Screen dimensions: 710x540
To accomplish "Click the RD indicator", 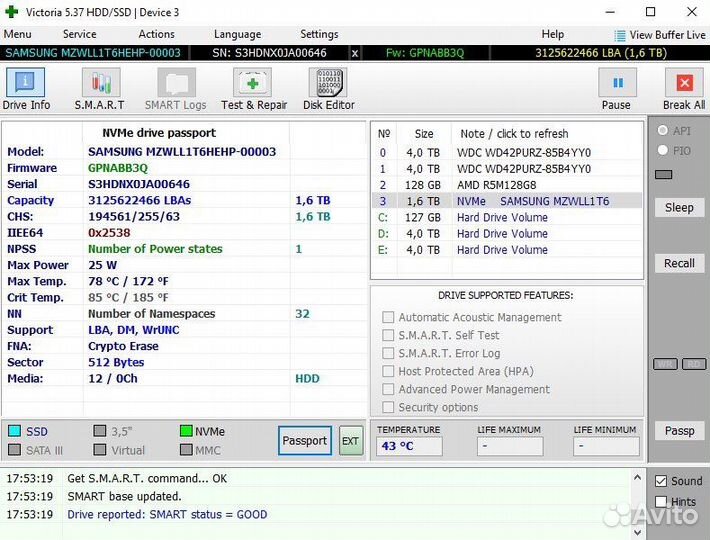I will click(x=694, y=364).
